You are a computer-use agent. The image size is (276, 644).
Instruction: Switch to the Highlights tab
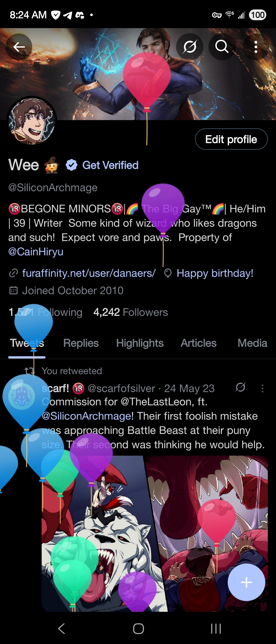(140, 343)
